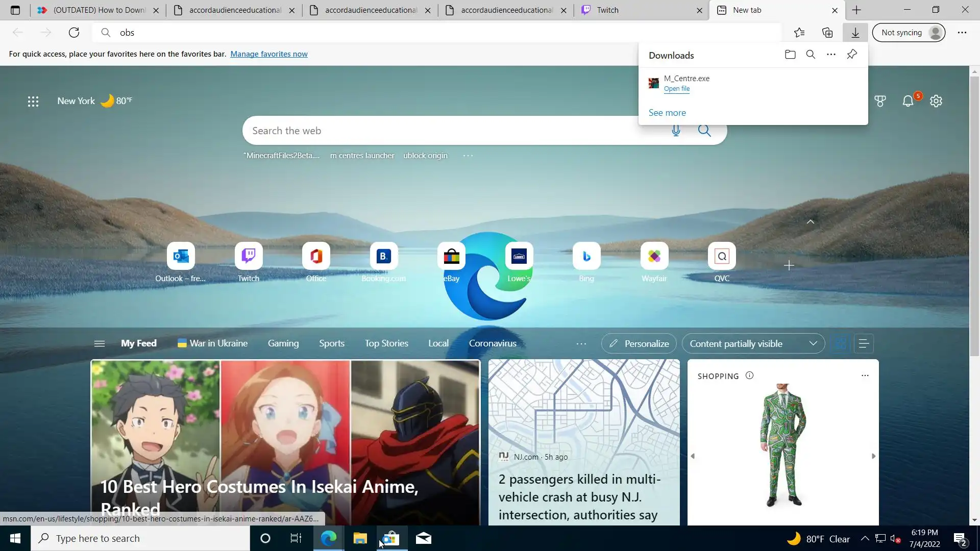
Task: Open the Favorites star icon
Action: coord(799,33)
